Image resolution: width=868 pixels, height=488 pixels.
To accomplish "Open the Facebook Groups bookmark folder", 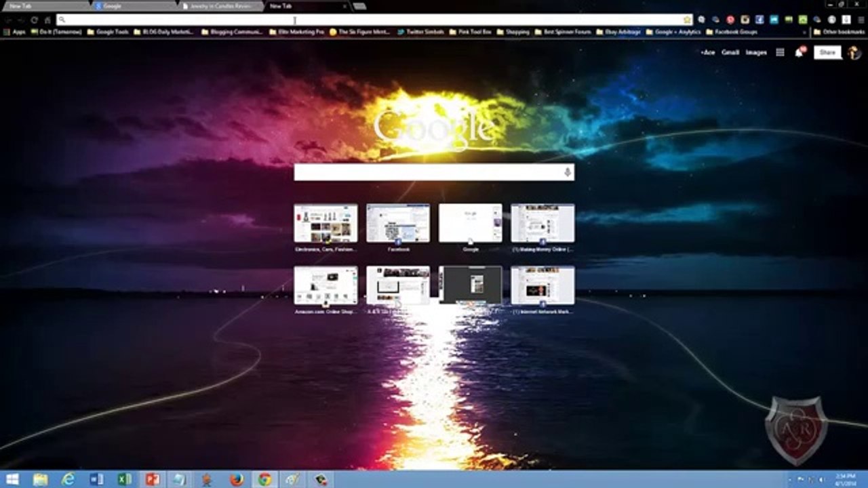I will pos(732,32).
